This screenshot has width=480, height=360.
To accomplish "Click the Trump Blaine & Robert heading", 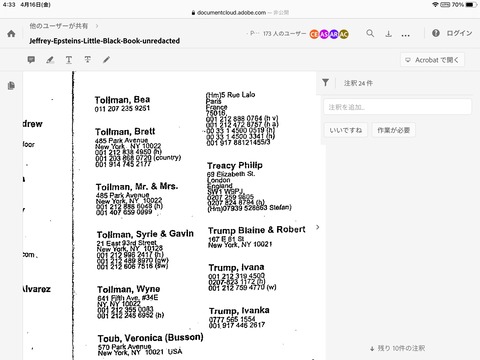I will coord(257,230).
